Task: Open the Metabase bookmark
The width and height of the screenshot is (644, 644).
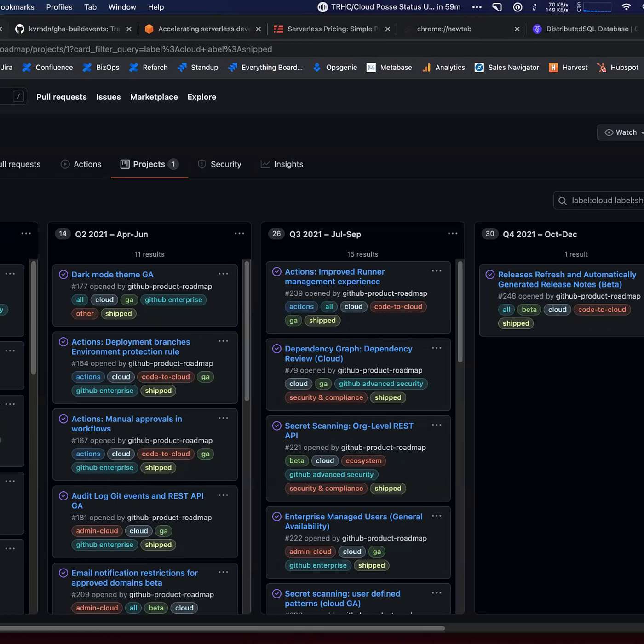Action: pyautogui.click(x=389, y=68)
